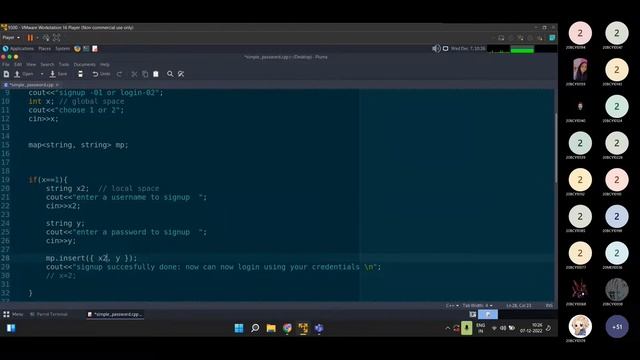Image resolution: width=640 pixels, height=360 pixels.
Task: Open the Places menu
Action: [44, 49]
